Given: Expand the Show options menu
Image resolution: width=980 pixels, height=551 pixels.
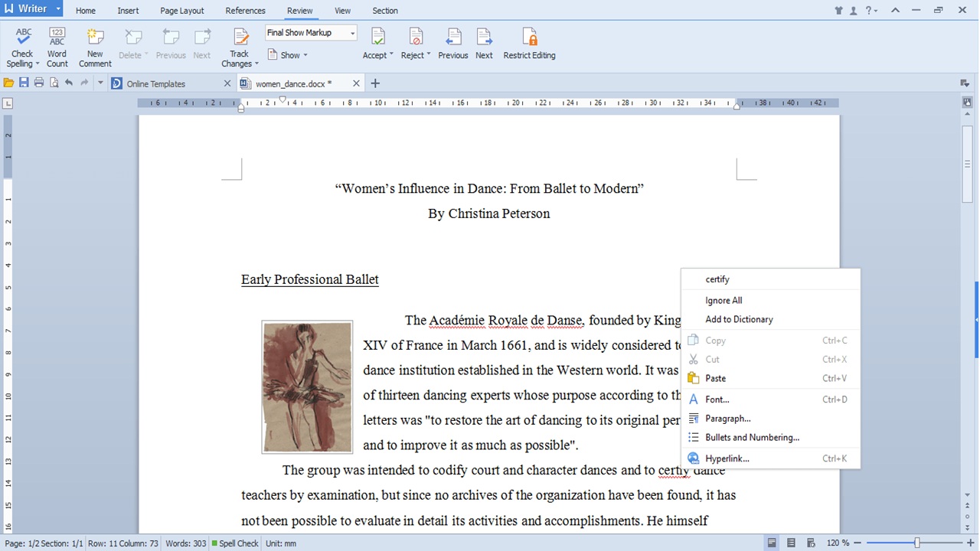Looking at the screenshot, I should point(288,54).
